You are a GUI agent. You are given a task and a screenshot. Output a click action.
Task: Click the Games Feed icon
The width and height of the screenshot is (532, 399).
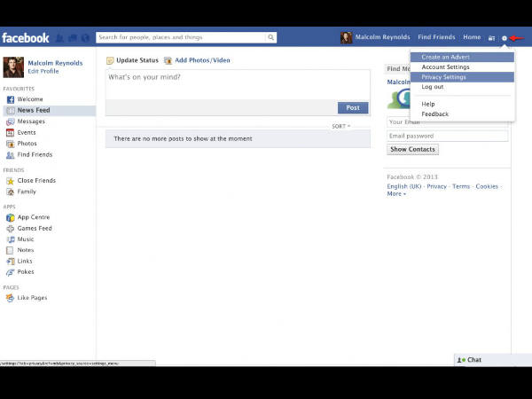(x=11, y=229)
